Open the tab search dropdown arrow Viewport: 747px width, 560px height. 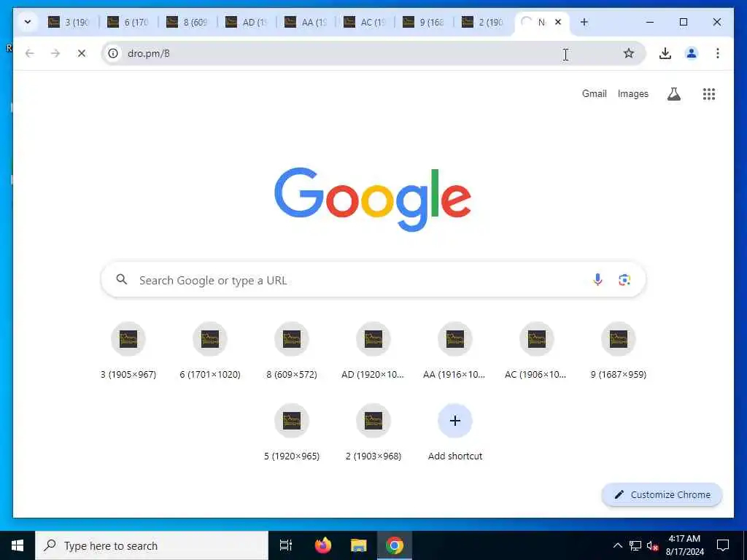pos(28,22)
